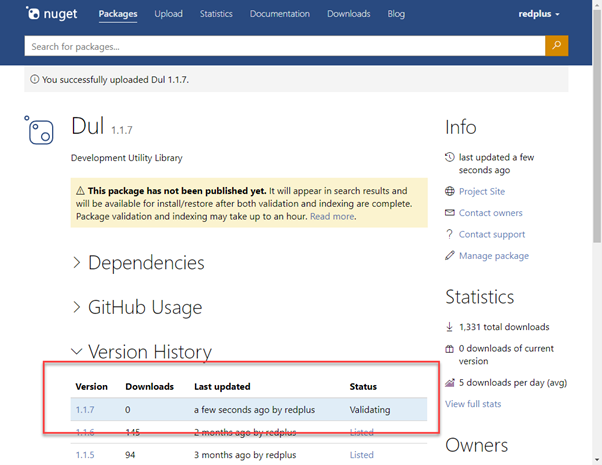
Task: Click the 'Downloads' column header
Action: point(149,387)
